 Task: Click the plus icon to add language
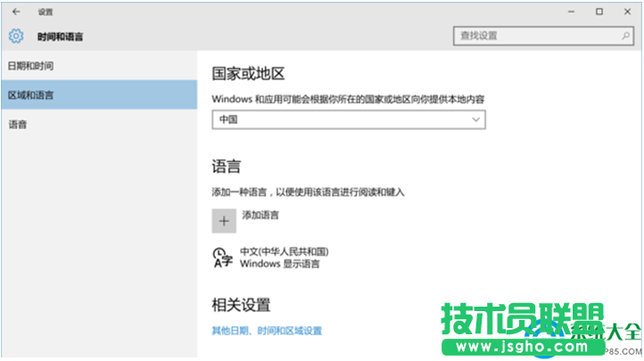[x=224, y=221]
